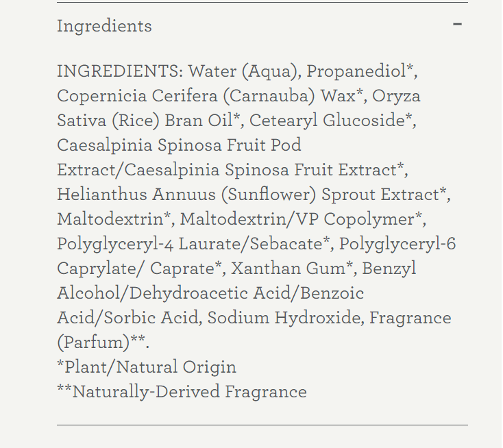Click Caesalpinia Spinosa Fruit Pod text

click(179, 145)
